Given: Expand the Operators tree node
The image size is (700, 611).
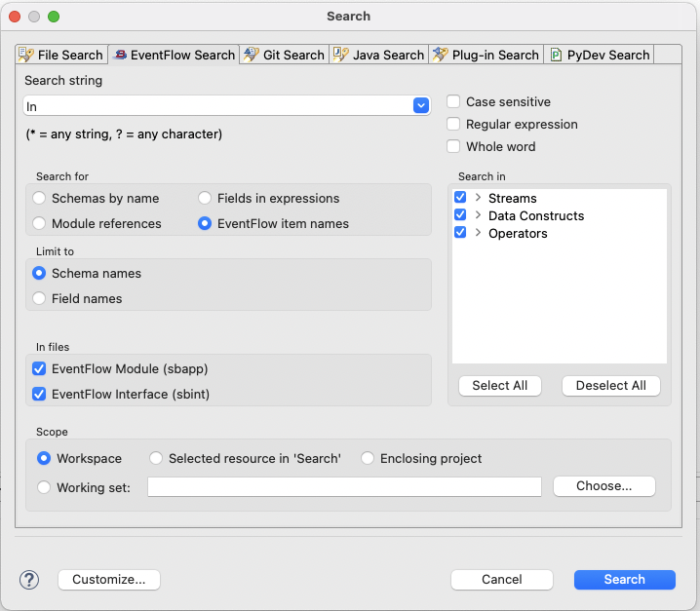Looking at the screenshot, I should [x=478, y=233].
